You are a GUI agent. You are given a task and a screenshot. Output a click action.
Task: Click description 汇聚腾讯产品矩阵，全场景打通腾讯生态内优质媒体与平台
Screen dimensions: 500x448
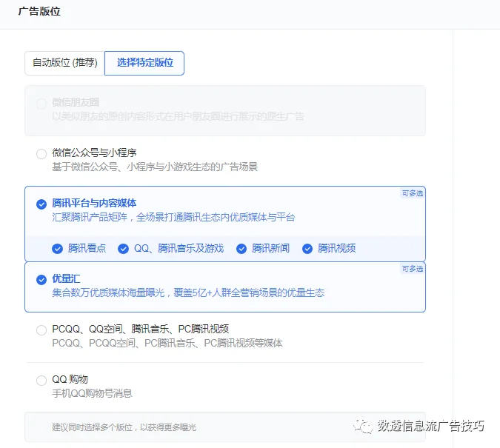point(173,218)
